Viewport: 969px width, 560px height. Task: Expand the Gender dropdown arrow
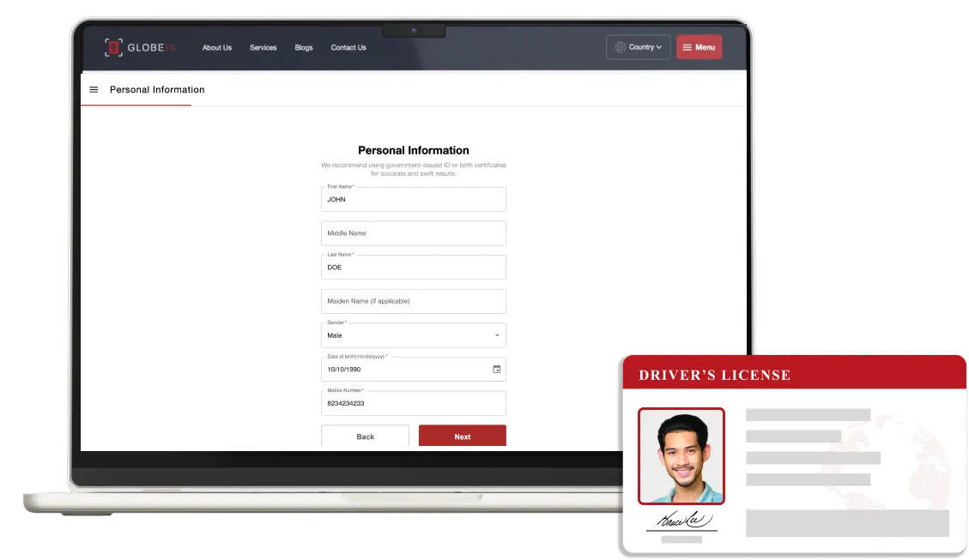click(497, 335)
